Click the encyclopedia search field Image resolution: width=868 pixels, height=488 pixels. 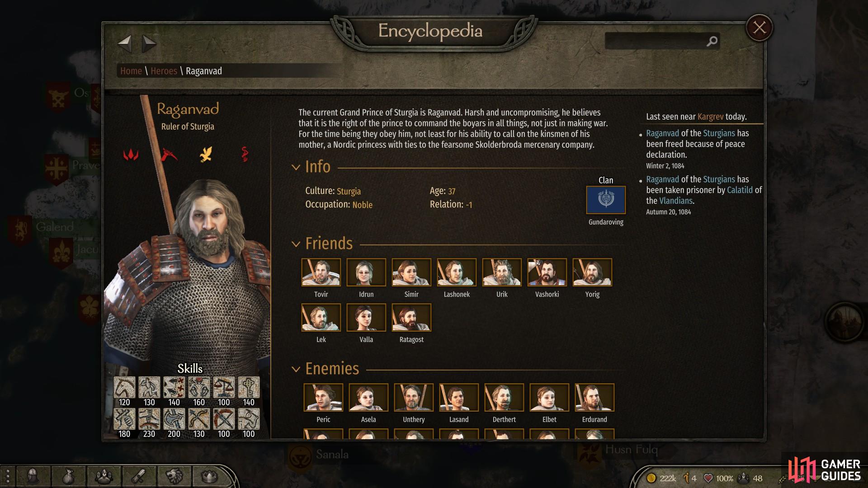(x=656, y=41)
